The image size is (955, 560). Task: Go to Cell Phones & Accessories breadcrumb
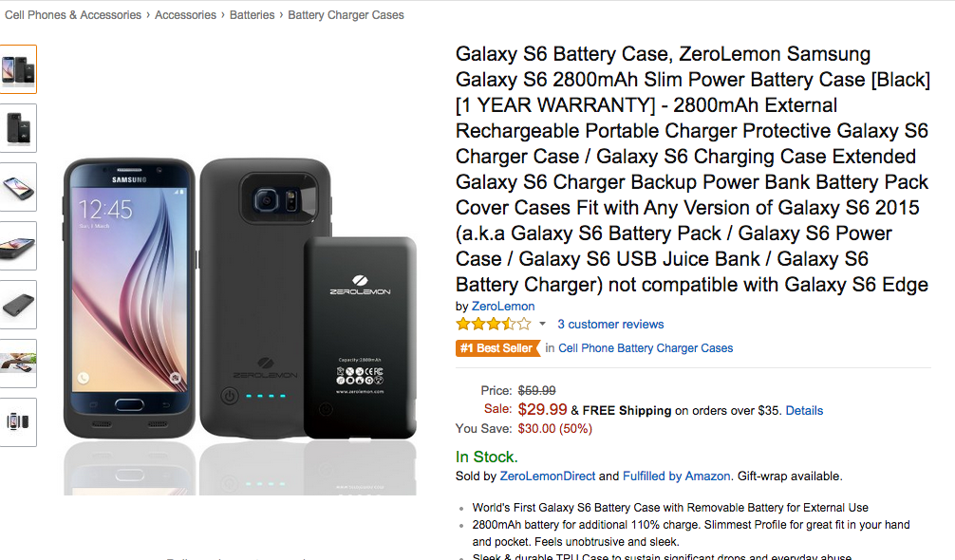[72, 15]
